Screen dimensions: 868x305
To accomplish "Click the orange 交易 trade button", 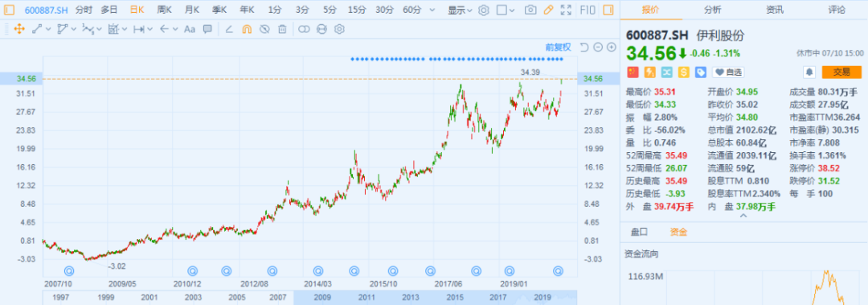I will 841,72.
